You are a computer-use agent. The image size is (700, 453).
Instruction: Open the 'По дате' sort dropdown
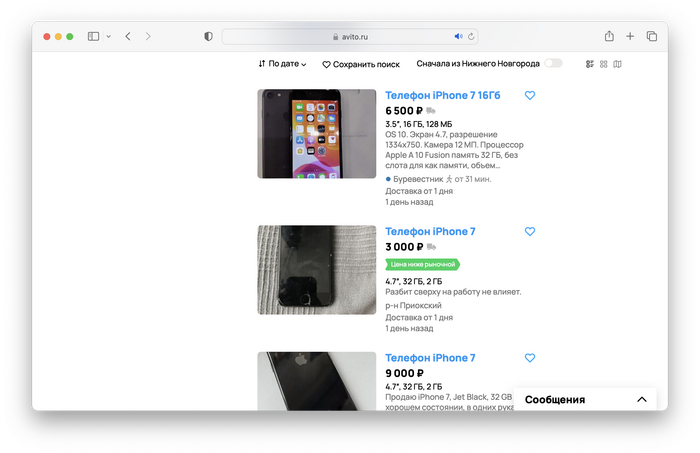coord(282,64)
